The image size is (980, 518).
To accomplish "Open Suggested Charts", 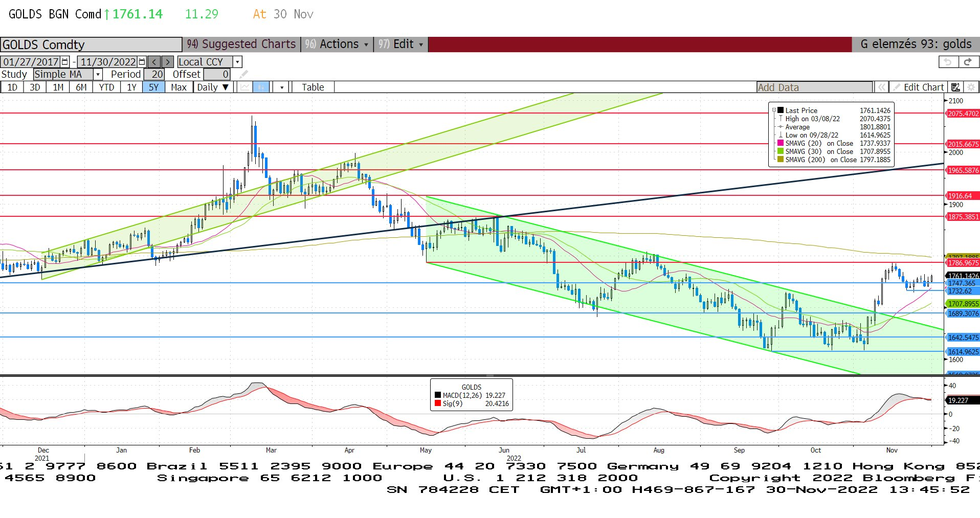I will point(241,44).
